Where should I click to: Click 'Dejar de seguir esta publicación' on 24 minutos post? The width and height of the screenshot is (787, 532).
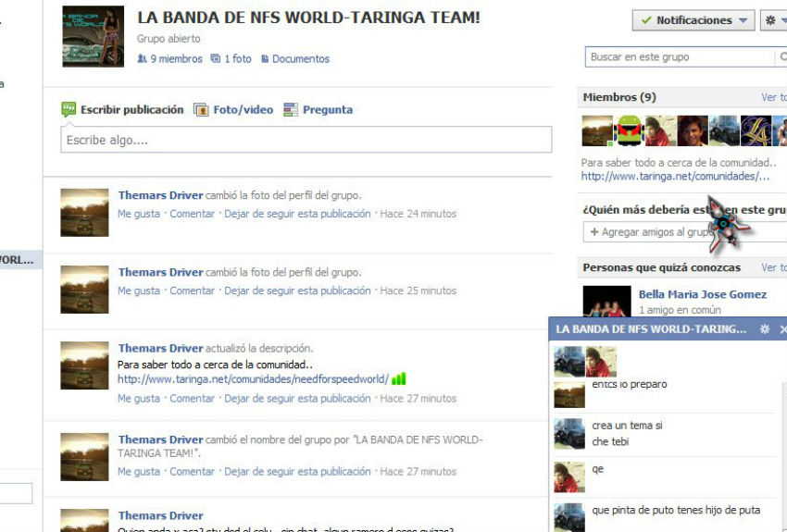pos(297,214)
